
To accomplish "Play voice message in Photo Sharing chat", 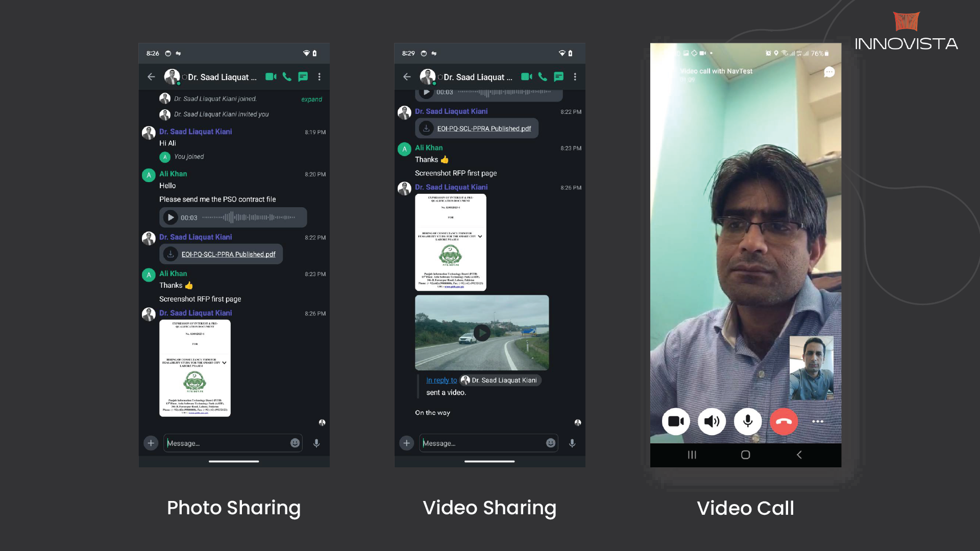I will [x=170, y=218].
